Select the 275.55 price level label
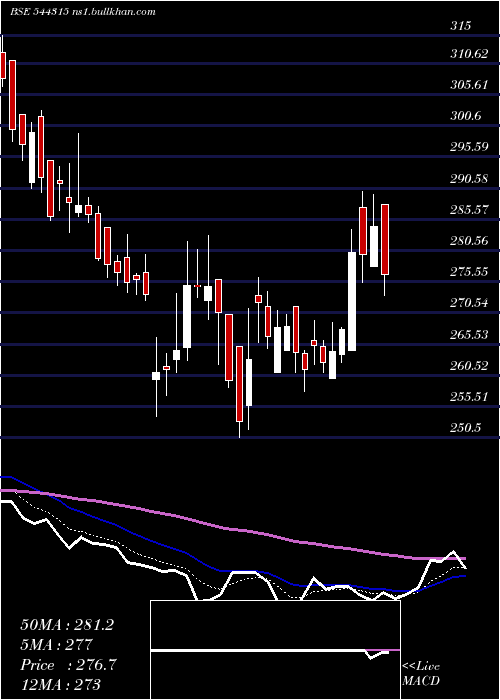The width and height of the screenshot is (500, 700). tap(469, 271)
